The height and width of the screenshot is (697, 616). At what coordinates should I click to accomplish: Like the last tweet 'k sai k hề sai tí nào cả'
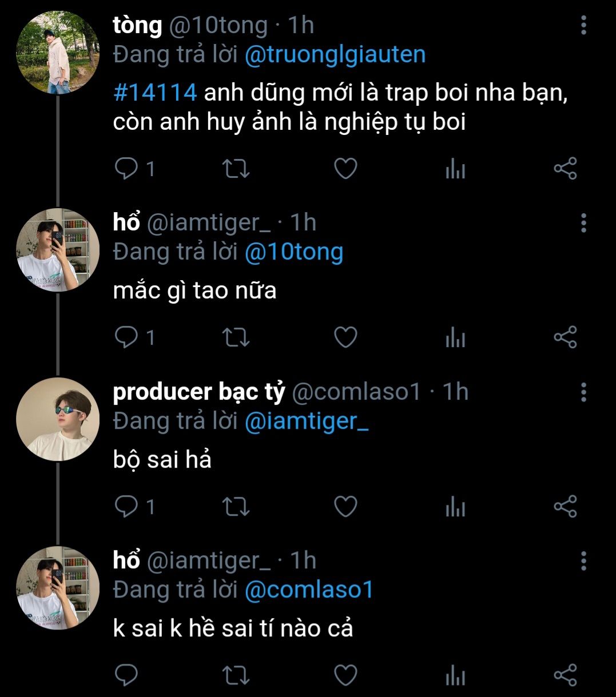click(x=345, y=675)
